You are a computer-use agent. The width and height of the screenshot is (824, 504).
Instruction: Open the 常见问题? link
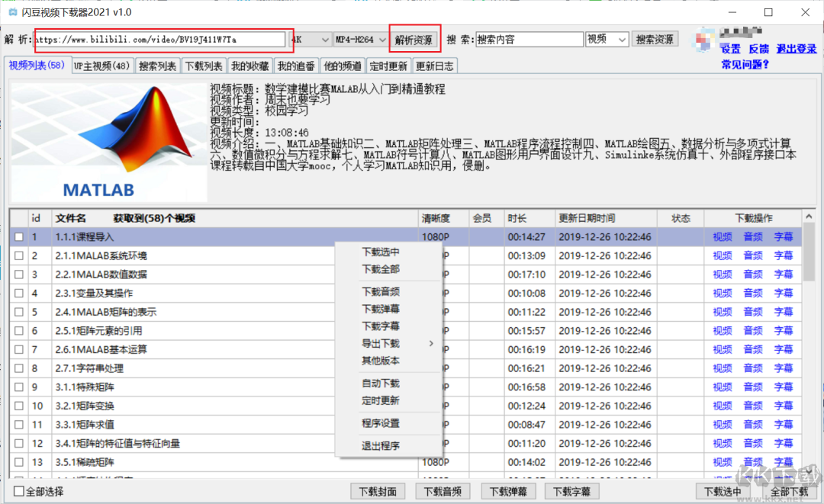point(745,64)
